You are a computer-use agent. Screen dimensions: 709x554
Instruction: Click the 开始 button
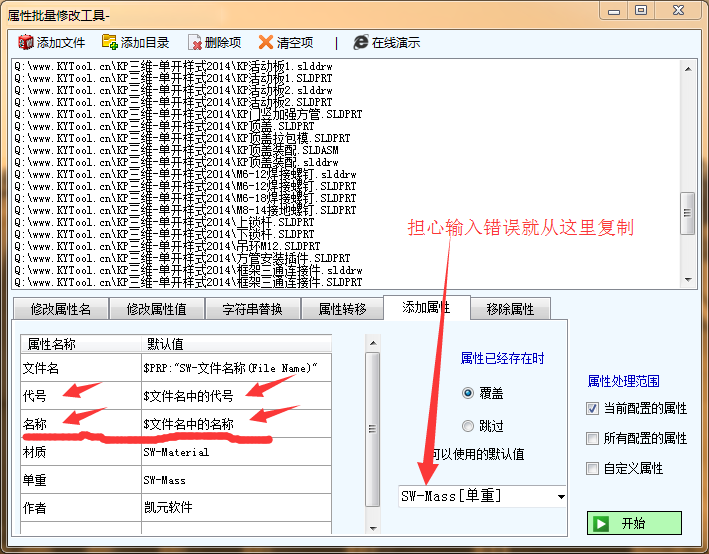pyautogui.click(x=634, y=523)
